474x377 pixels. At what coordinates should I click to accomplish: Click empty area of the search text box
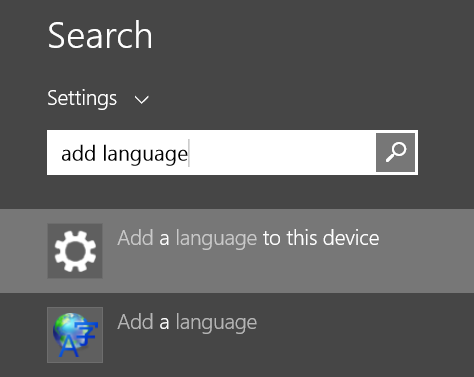point(283,153)
